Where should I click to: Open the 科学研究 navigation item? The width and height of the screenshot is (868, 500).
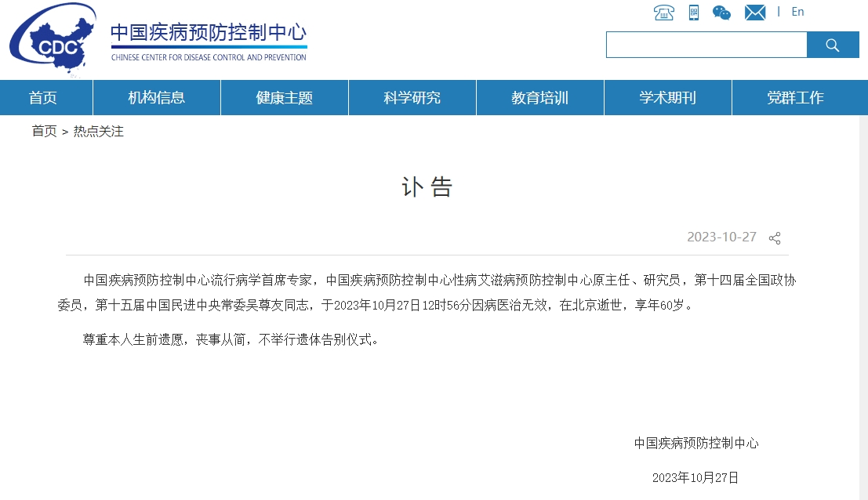coord(412,98)
